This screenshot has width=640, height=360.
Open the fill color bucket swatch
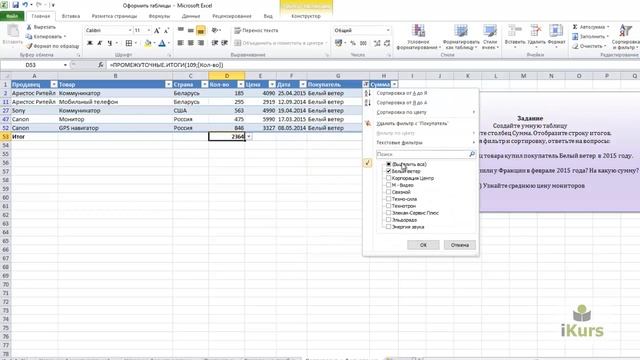[148, 43]
